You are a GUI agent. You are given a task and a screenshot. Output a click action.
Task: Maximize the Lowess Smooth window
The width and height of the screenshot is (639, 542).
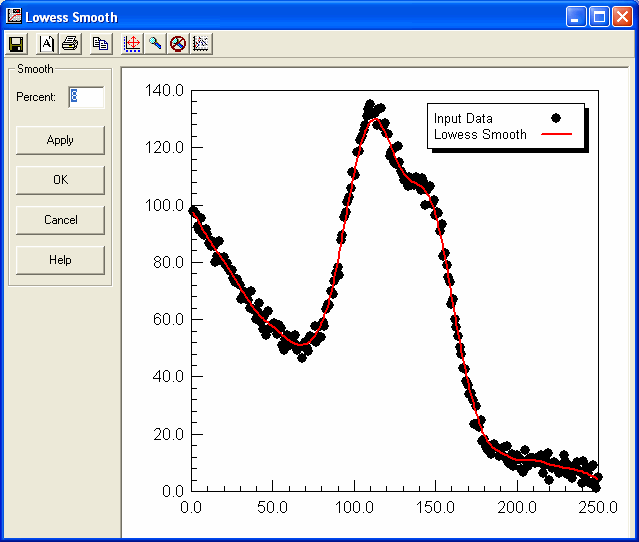pos(599,17)
